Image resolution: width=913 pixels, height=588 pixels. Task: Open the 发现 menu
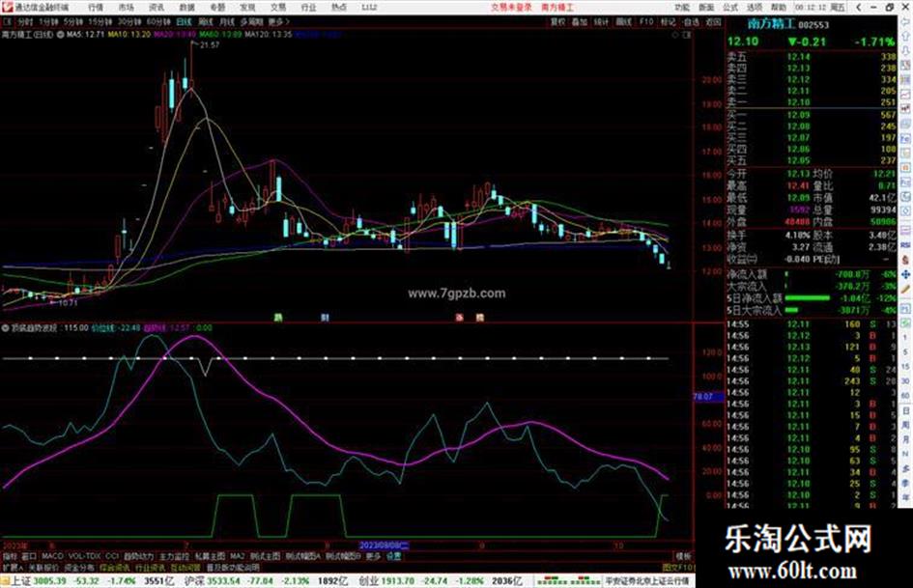[x=247, y=8]
